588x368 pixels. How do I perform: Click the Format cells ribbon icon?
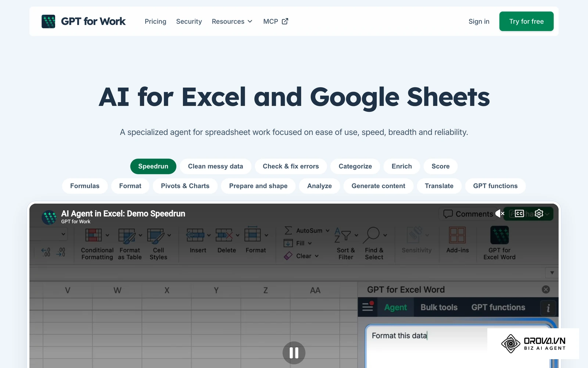[x=253, y=234]
